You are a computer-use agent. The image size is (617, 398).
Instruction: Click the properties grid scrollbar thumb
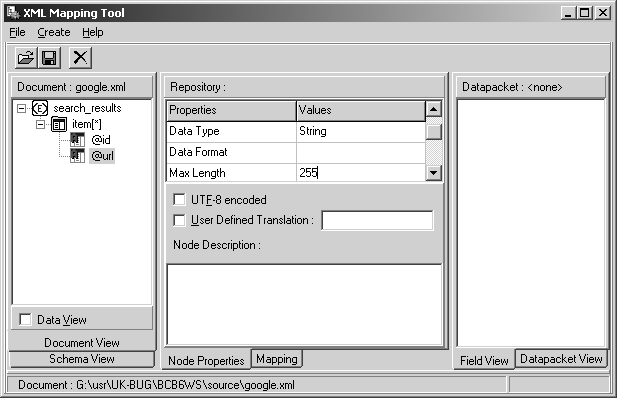(434, 132)
